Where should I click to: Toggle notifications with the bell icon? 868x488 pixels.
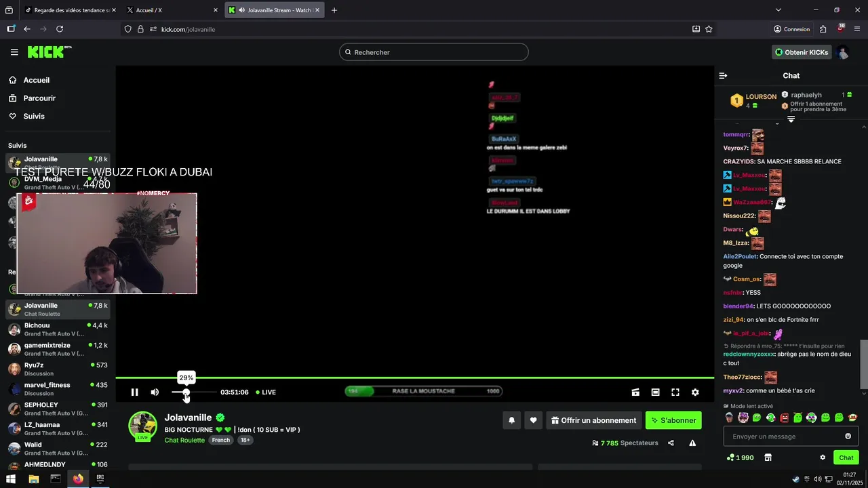(x=511, y=420)
